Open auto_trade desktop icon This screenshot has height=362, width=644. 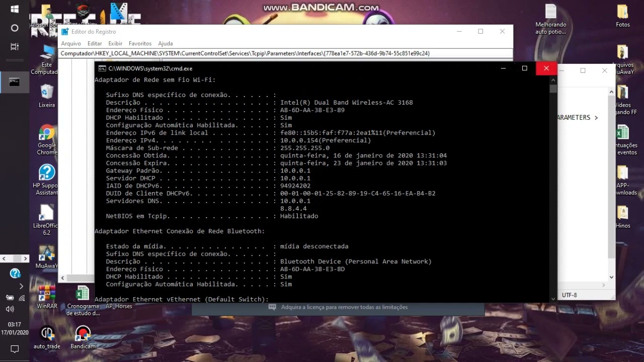47,337
